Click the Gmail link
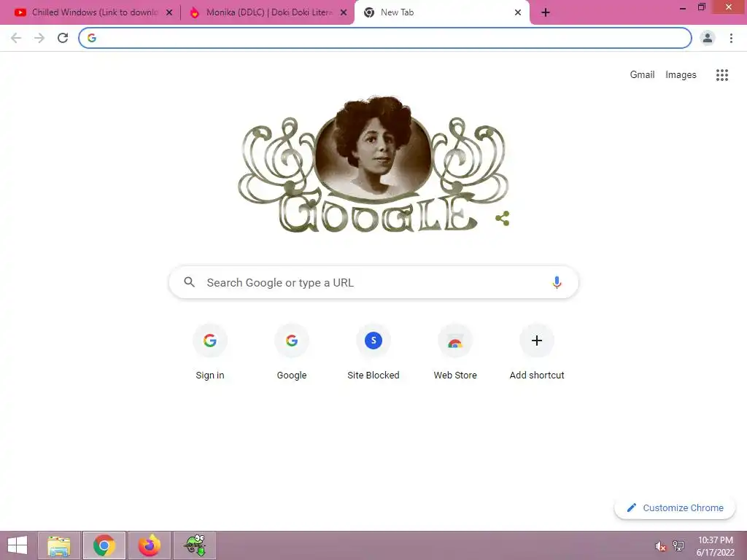The image size is (747, 560). 642,75
